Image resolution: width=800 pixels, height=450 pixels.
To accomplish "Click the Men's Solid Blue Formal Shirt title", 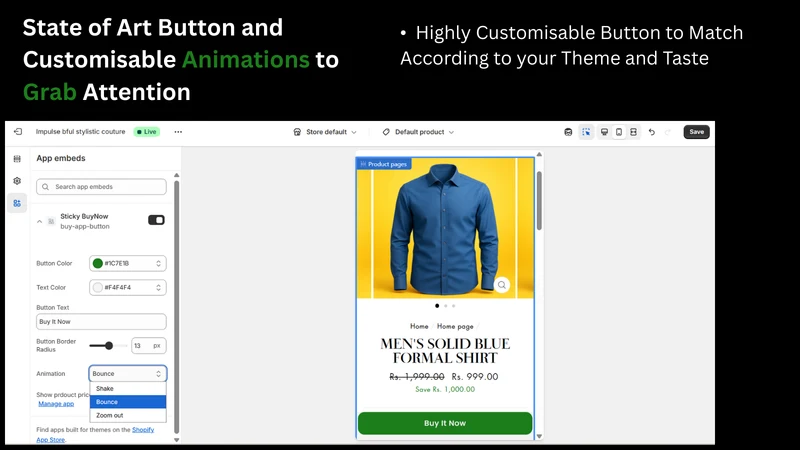I will point(445,351).
